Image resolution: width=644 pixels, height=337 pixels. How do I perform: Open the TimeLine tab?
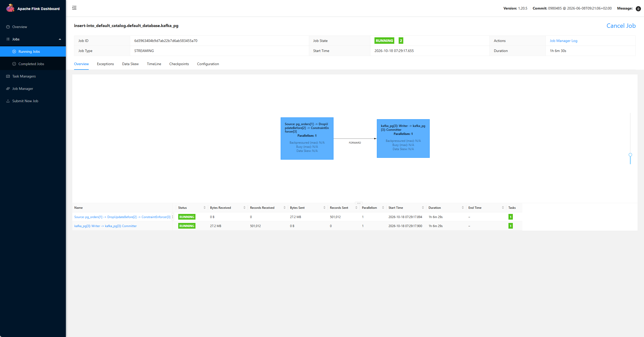[x=154, y=64]
